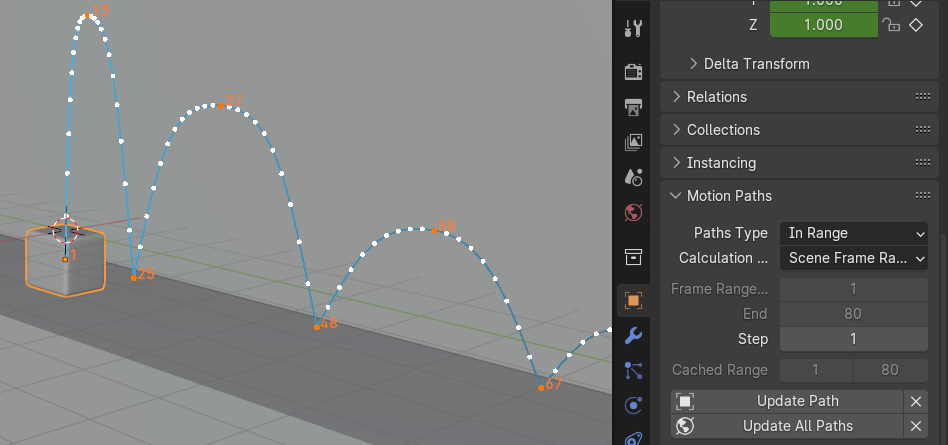Open the Calculation Range dropdown
Screen dimensions: 948x445
tap(855, 258)
